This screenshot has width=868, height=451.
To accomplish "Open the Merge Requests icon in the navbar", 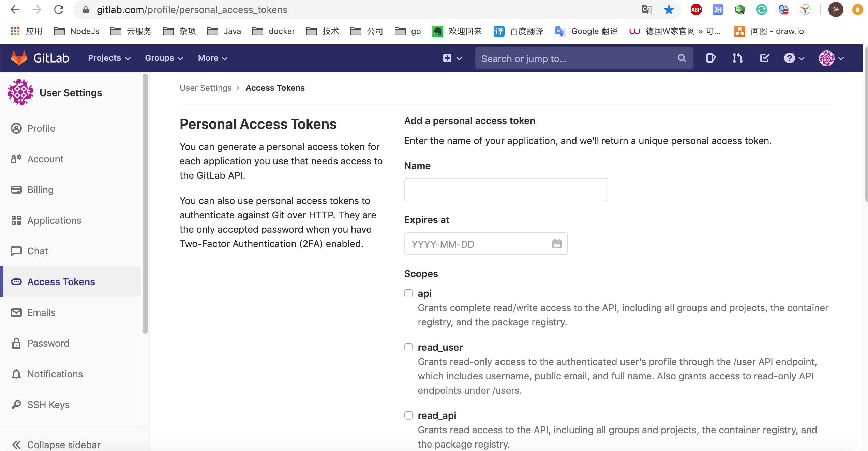I will tap(737, 58).
